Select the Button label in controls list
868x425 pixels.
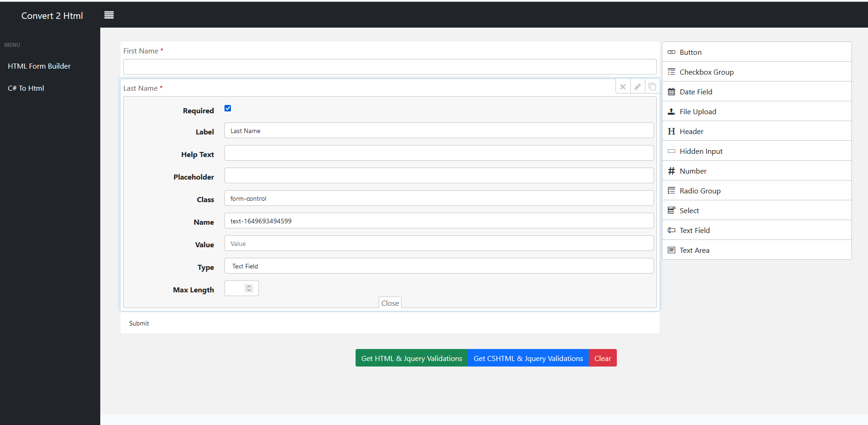click(x=690, y=52)
